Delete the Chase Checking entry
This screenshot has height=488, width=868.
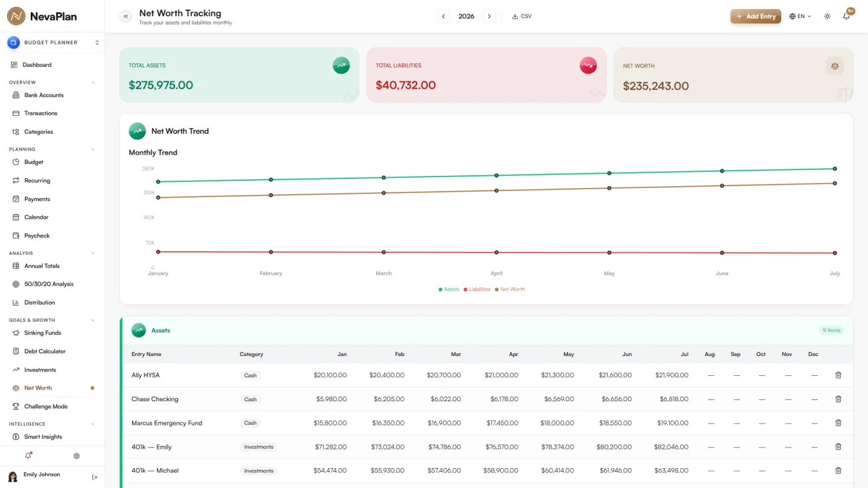pos(838,399)
